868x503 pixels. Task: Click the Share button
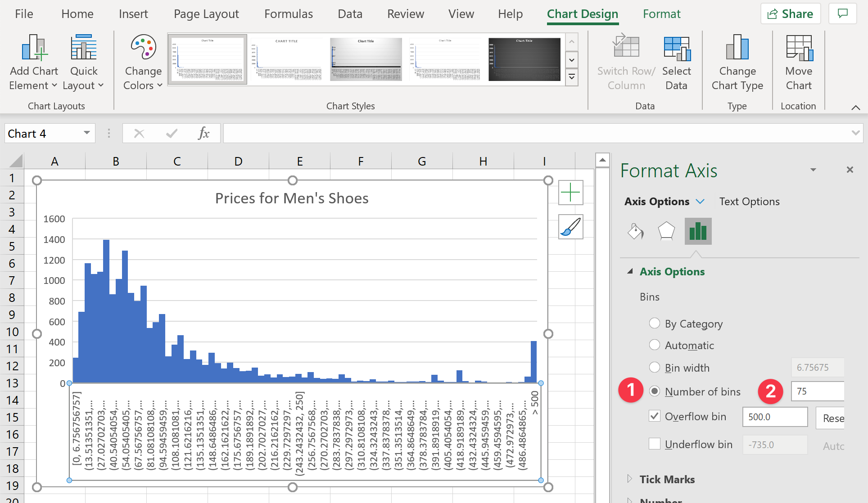[x=791, y=14]
